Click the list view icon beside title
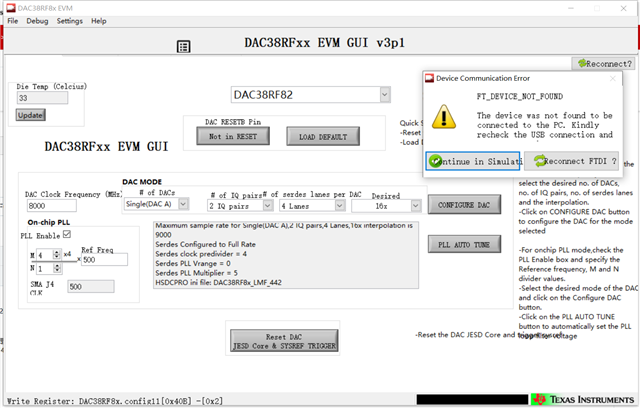 [x=184, y=47]
